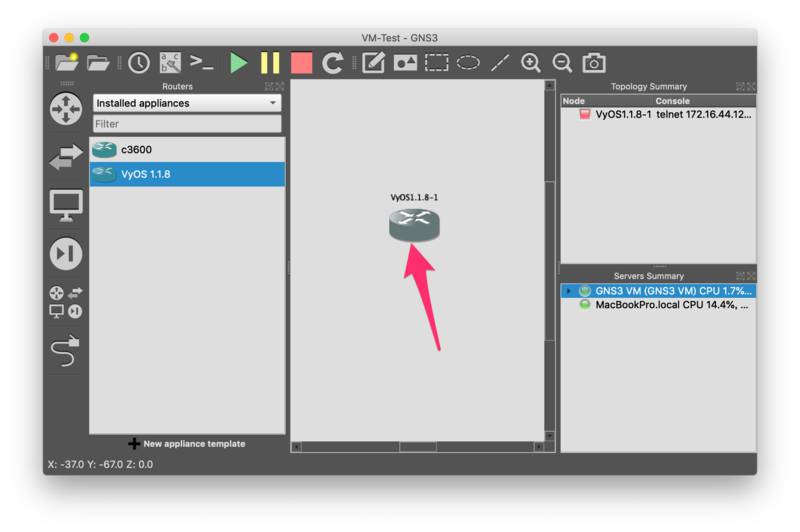This screenshot has height=532, width=800.
Task: Click the Zoom in magnifier
Action: tap(531, 63)
